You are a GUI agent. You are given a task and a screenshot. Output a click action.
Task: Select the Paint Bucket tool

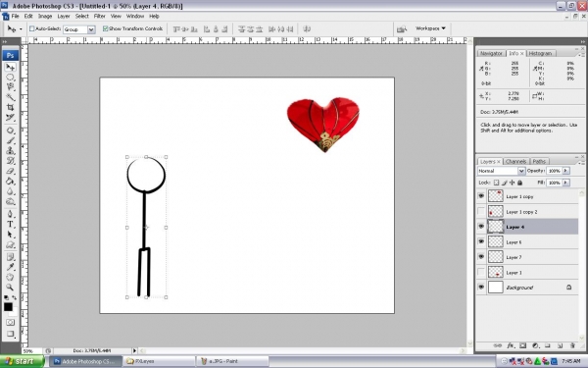10,181
